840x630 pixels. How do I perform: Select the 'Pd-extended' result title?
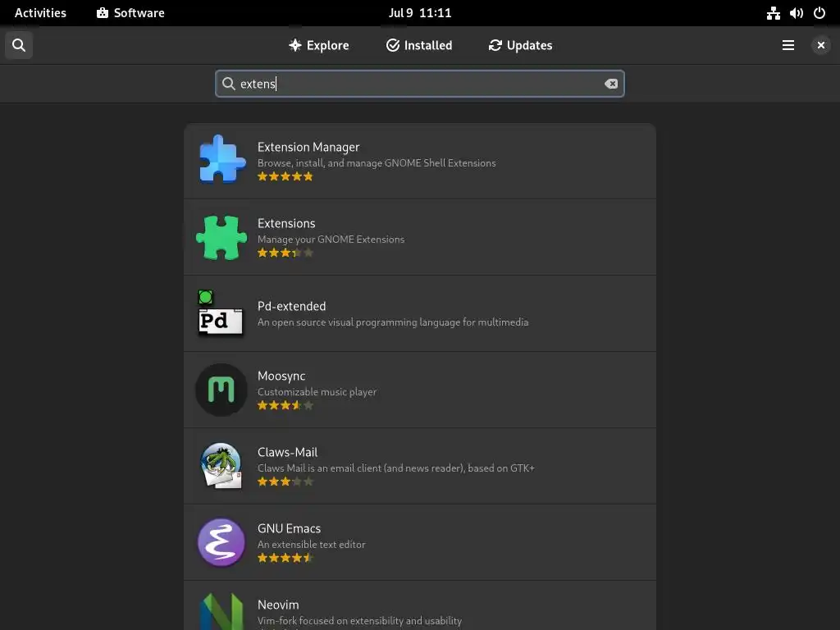(x=291, y=307)
